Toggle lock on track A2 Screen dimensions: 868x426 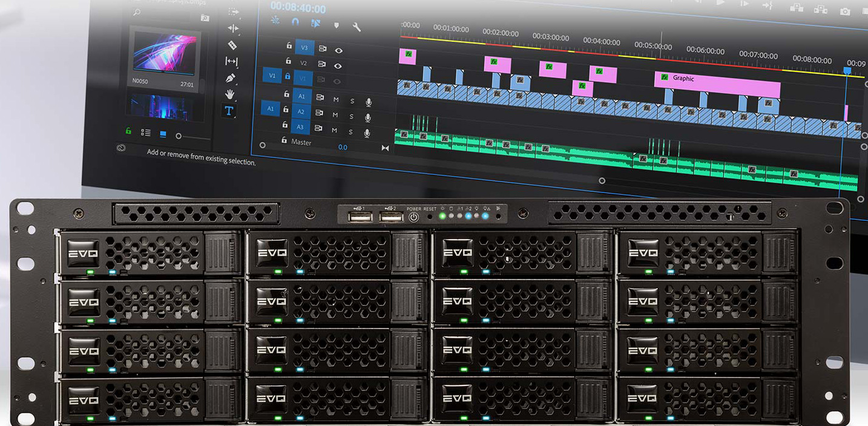286,110
